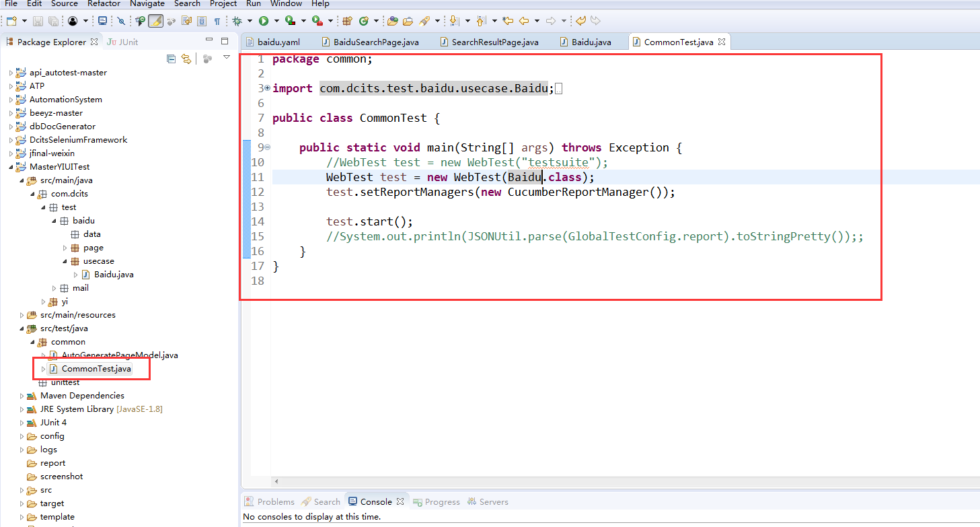Expand the api_autotest-master project

11,73
